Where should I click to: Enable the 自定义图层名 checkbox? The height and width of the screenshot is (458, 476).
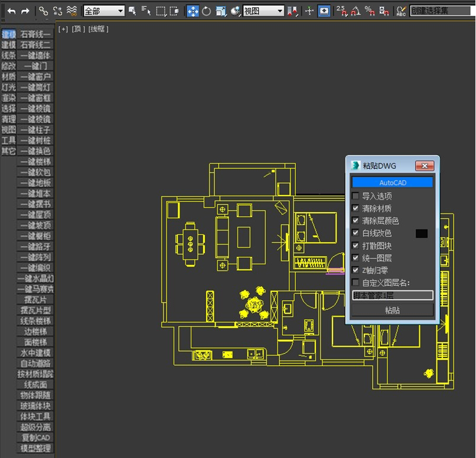(x=355, y=282)
